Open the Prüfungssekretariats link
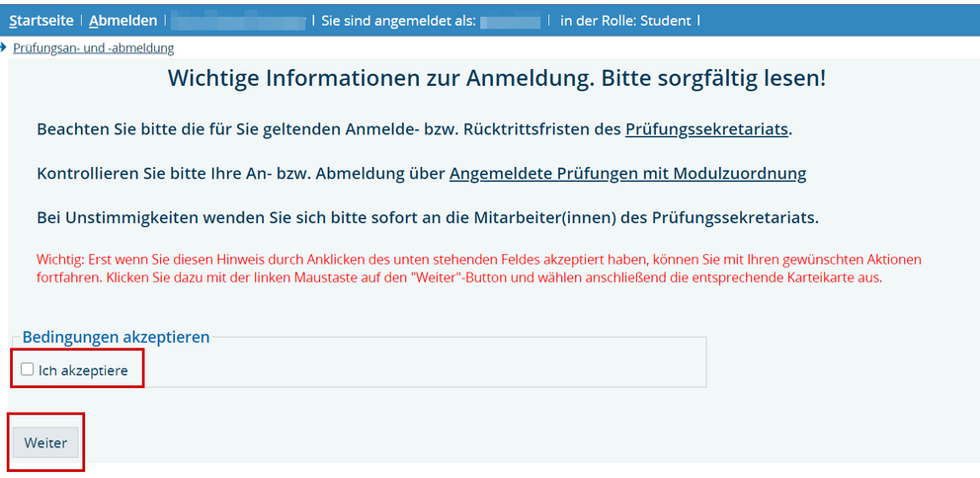The height and width of the screenshot is (478, 980). (707, 129)
